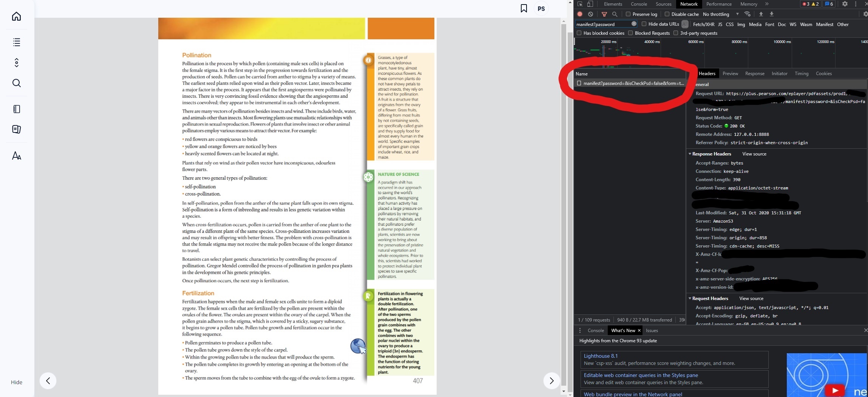Open the eReader search magnifier in sidebar
This screenshot has width=868, height=397.
click(x=16, y=83)
